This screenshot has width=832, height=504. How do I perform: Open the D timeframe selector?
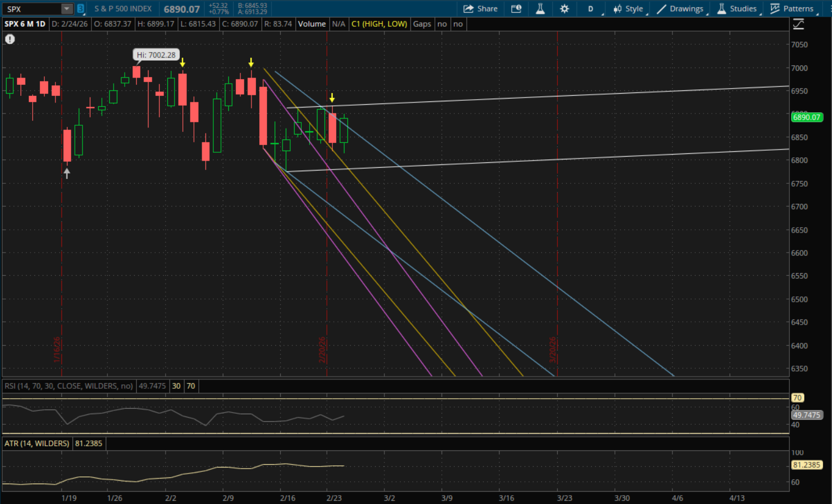tap(590, 9)
